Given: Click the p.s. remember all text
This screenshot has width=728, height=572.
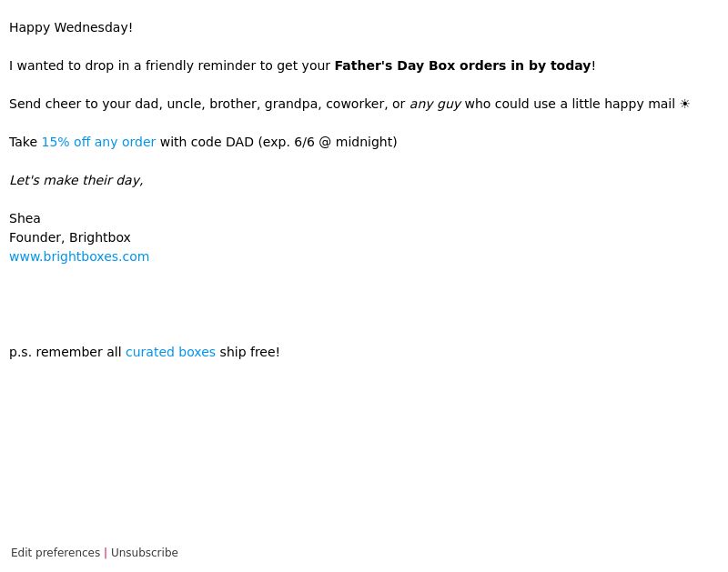Looking at the screenshot, I should (65, 352).
